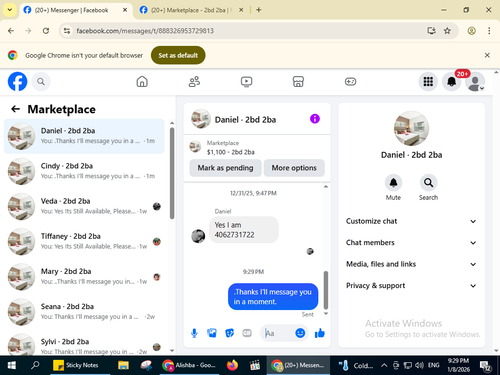Close the Messenger browser tab
The image size is (500, 375).
[x=125, y=10]
